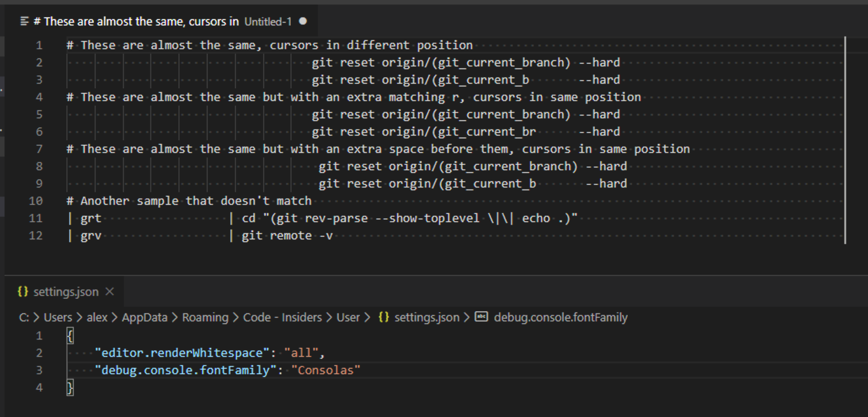Screen dimensions: 868x417
Task: Click the plaintext file icon on the Untitled-1 tab
Action: point(24,21)
